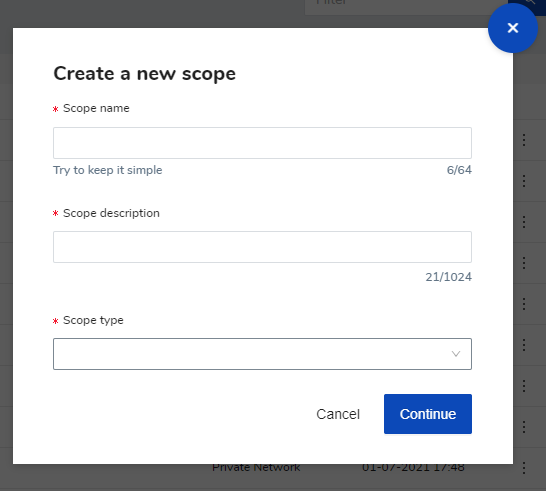Image resolution: width=546 pixels, height=491 pixels.
Task: Open the topmost three-dot row menu
Action: pos(524,140)
